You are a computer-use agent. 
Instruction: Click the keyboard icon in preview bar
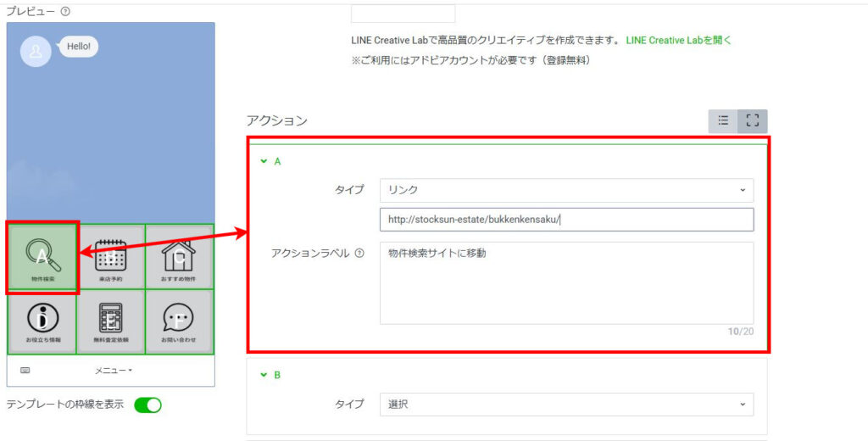(25, 371)
